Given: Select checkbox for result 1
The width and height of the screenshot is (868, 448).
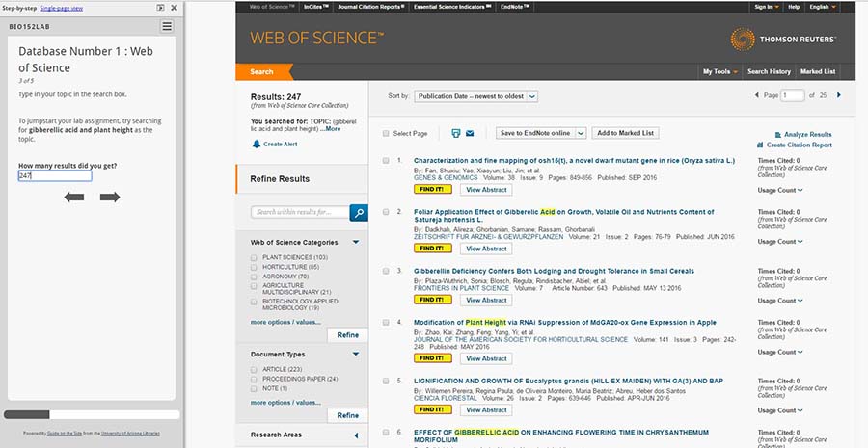Looking at the screenshot, I should tap(386, 160).
